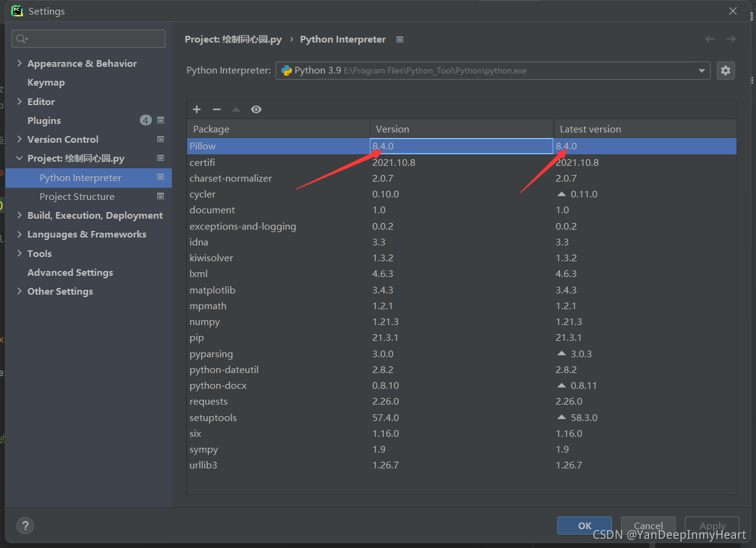Toggle the show early releases eye icon
Screen dimensions: 756x548
point(256,109)
